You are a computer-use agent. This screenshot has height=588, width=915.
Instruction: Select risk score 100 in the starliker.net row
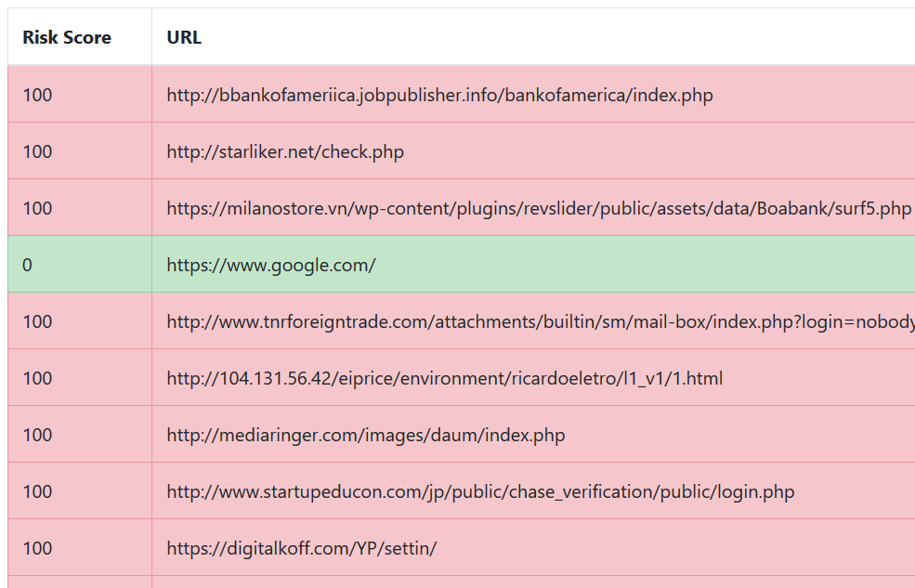coord(79,151)
